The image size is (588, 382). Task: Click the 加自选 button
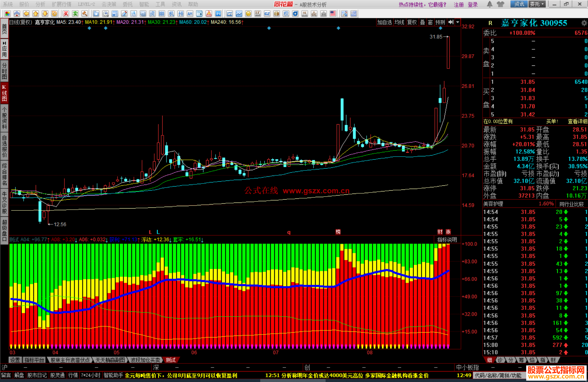coord(384,22)
